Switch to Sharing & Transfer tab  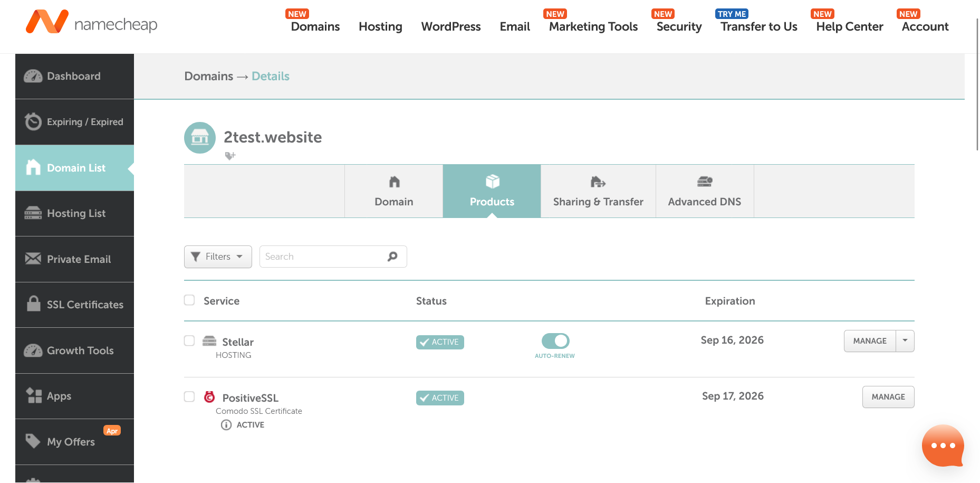(x=598, y=191)
